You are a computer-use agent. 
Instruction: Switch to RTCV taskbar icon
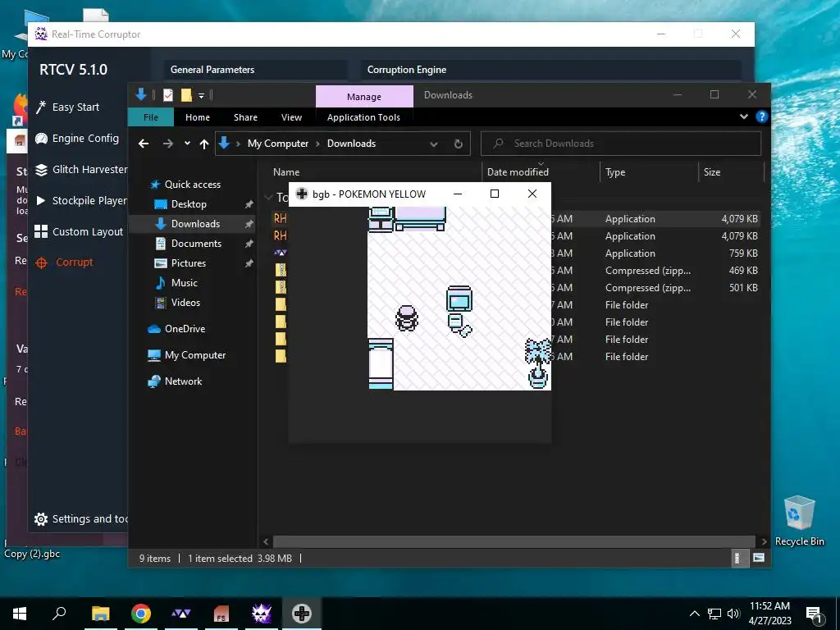click(262, 614)
